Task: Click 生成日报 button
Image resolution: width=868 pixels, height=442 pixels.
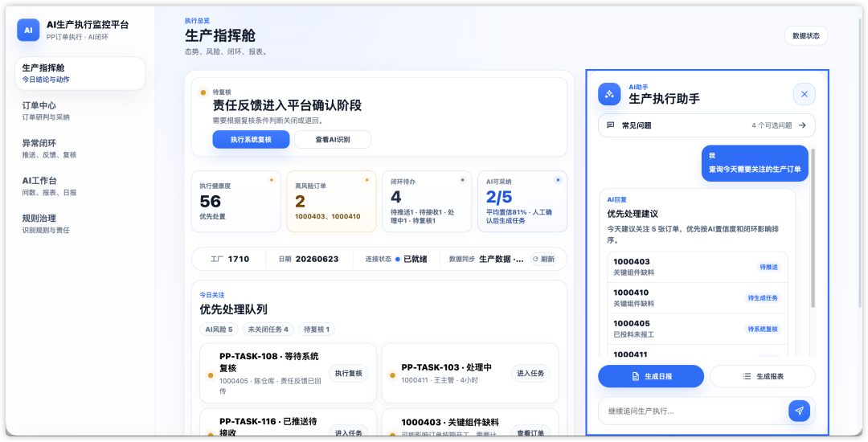Action: 651,376
